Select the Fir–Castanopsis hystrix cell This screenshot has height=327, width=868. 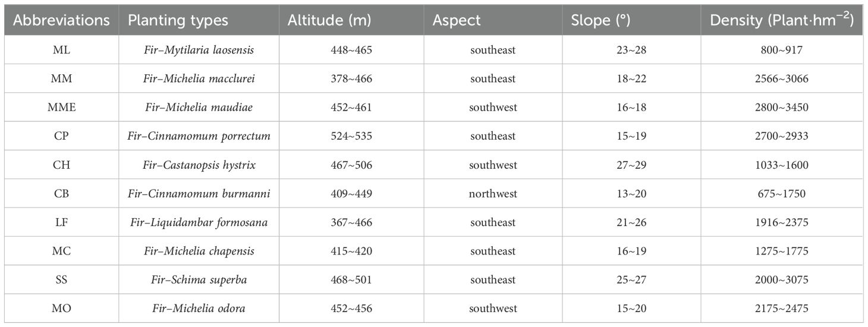coord(199,165)
